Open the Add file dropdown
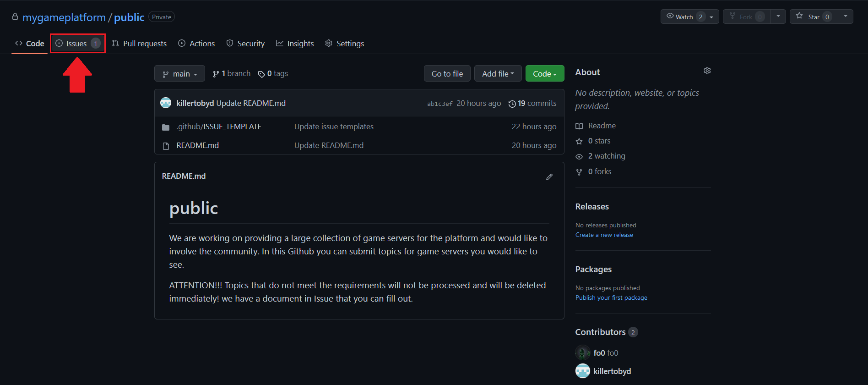This screenshot has width=868, height=385. click(498, 74)
